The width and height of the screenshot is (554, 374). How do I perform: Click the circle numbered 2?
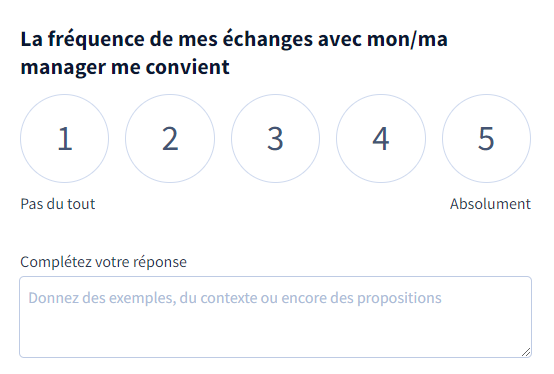(170, 138)
